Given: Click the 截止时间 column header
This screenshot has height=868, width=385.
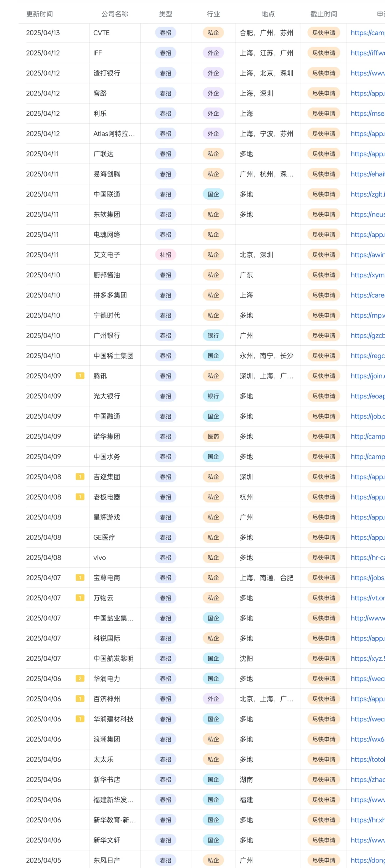Looking at the screenshot, I should pos(324,14).
